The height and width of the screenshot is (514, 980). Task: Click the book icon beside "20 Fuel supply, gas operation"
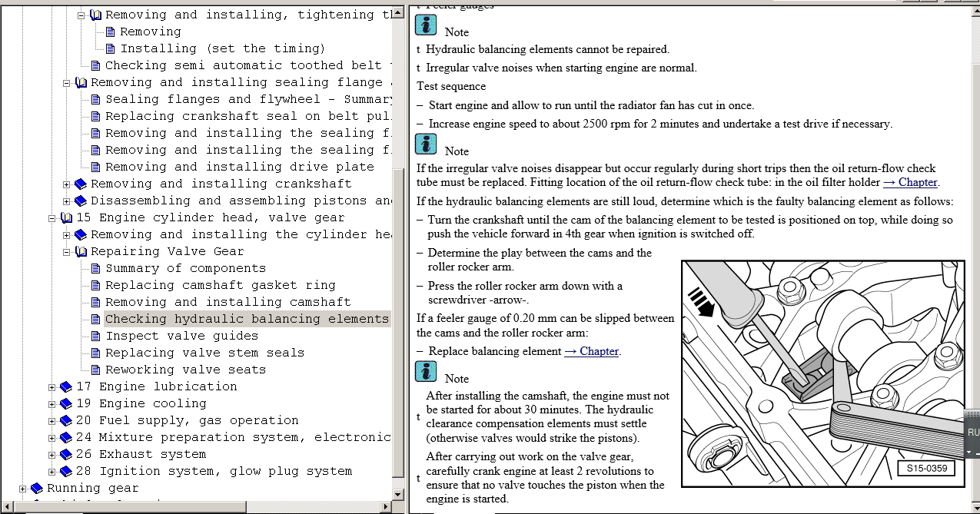(65, 420)
